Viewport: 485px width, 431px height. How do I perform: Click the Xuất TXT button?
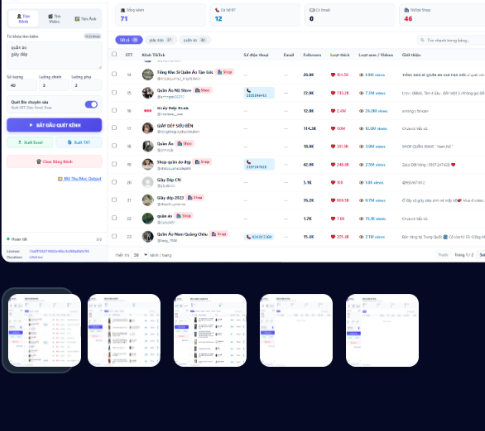click(x=79, y=142)
